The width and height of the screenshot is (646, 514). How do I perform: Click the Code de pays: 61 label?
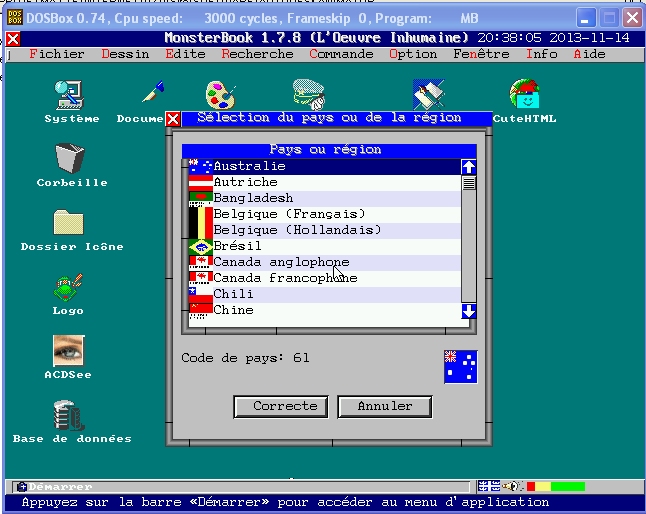[x=246, y=358]
